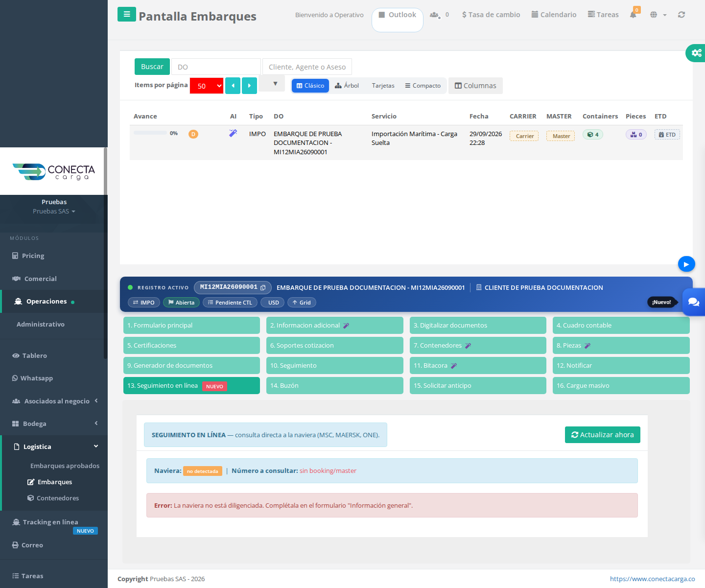This screenshot has height=588, width=705.
Task: Go to previous page arrow
Action: coord(233,86)
